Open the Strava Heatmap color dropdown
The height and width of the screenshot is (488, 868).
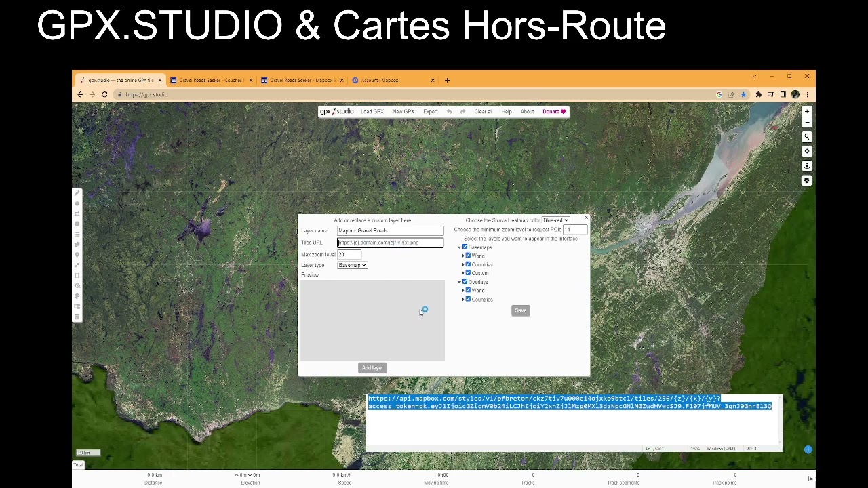[x=555, y=220]
